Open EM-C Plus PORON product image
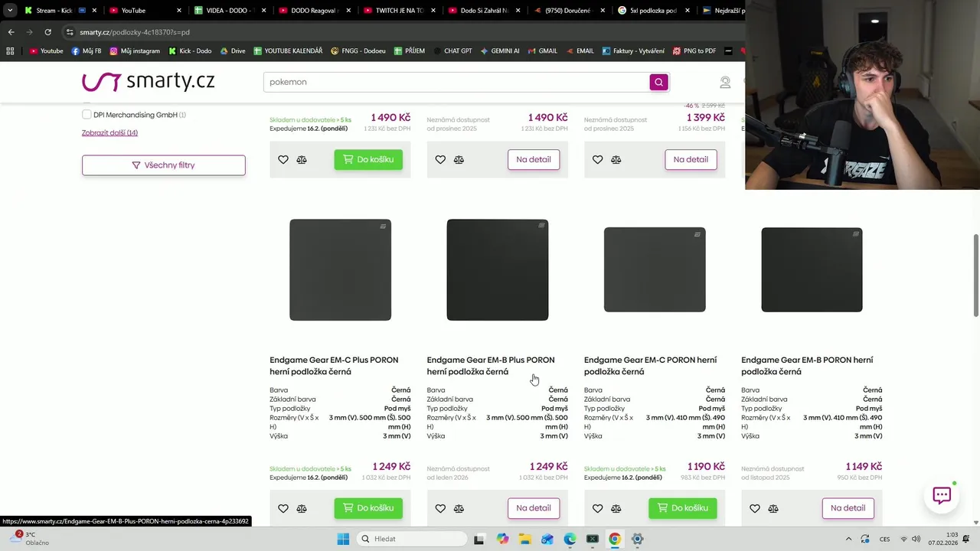The image size is (980, 551). coord(341,270)
